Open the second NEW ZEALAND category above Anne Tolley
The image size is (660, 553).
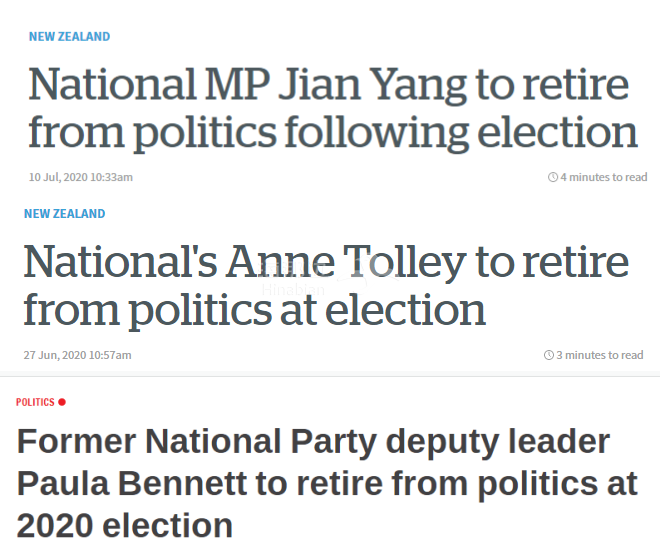coord(64,214)
